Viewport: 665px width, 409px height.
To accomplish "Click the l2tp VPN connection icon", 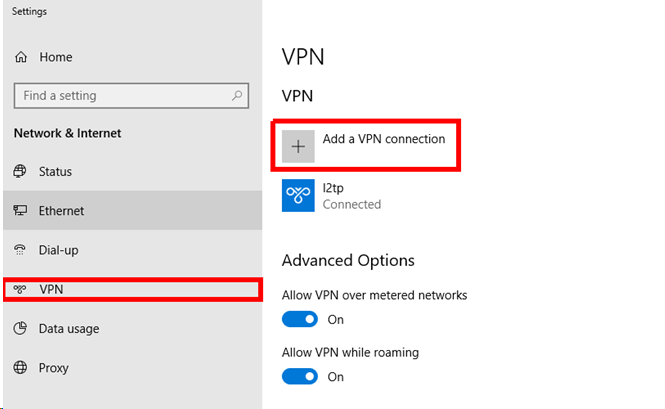I will [x=298, y=195].
